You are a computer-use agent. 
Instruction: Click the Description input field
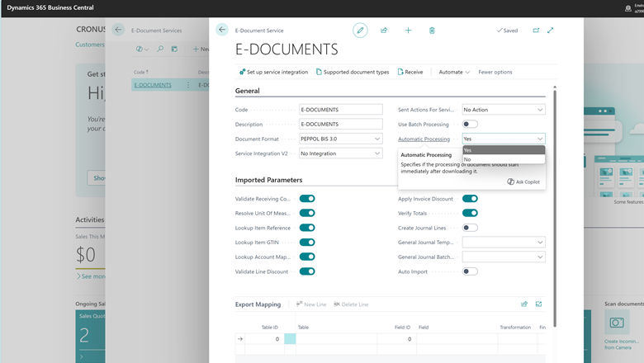tap(340, 124)
